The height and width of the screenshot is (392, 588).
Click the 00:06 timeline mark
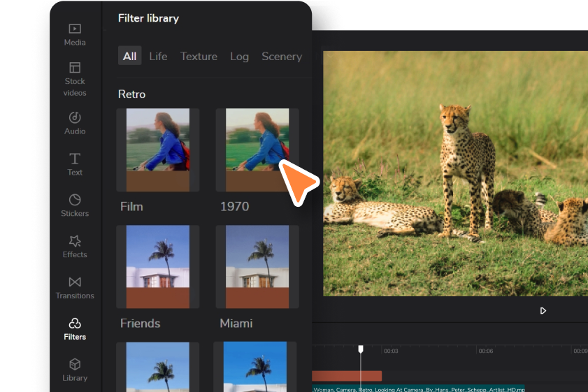click(486, 351)
